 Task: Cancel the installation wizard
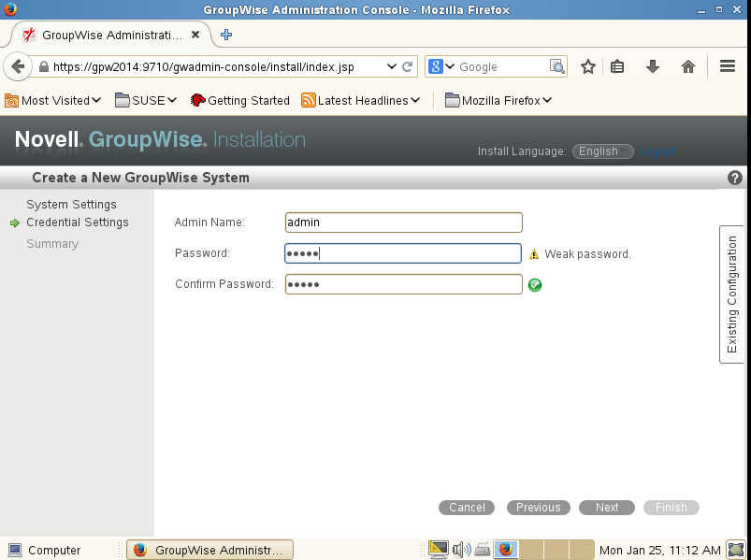pyautogui.click(x=467, y=508)
